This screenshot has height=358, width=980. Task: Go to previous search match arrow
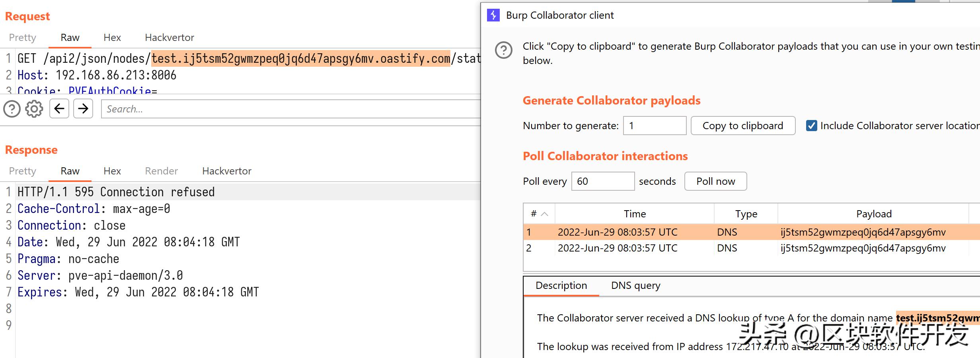(x=59, y=109)
